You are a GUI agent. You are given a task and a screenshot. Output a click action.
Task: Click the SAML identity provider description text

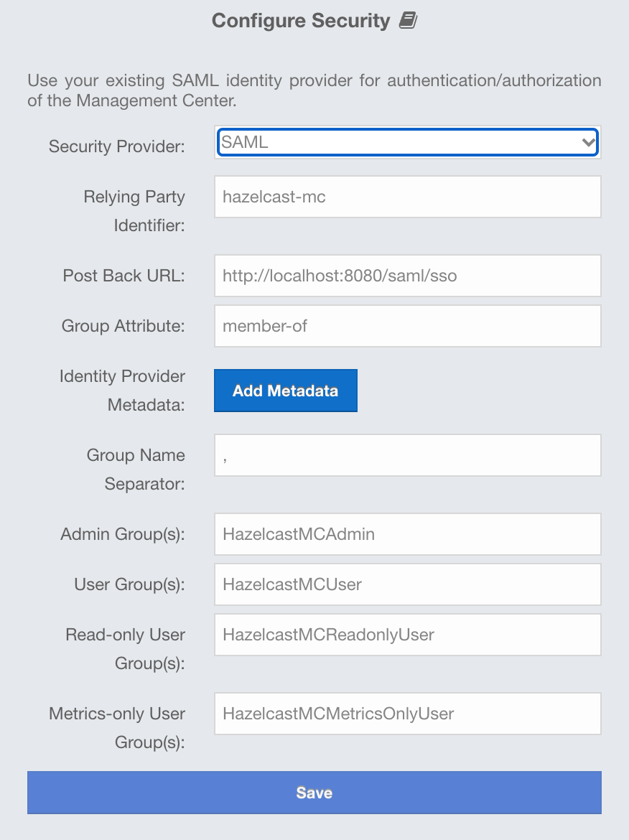(314, 90)
